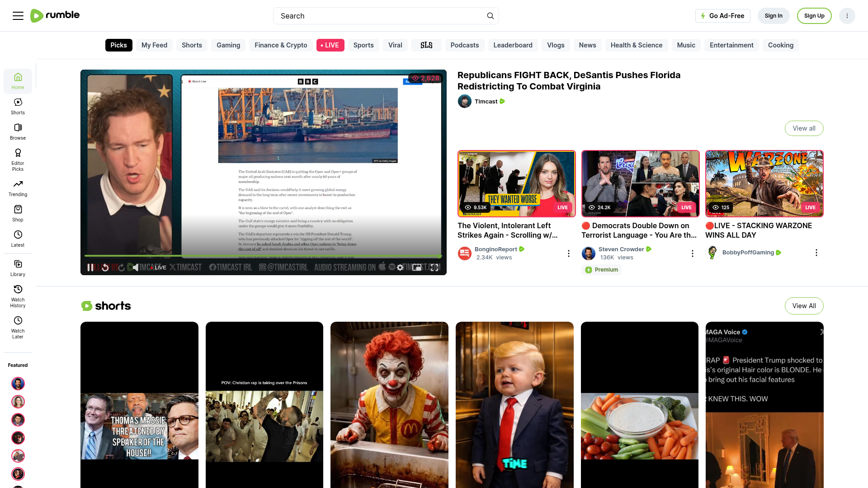Open the STACKING WARZONE live thumbnail
This screenshot has height=488, width=868.
coord(764,183)
